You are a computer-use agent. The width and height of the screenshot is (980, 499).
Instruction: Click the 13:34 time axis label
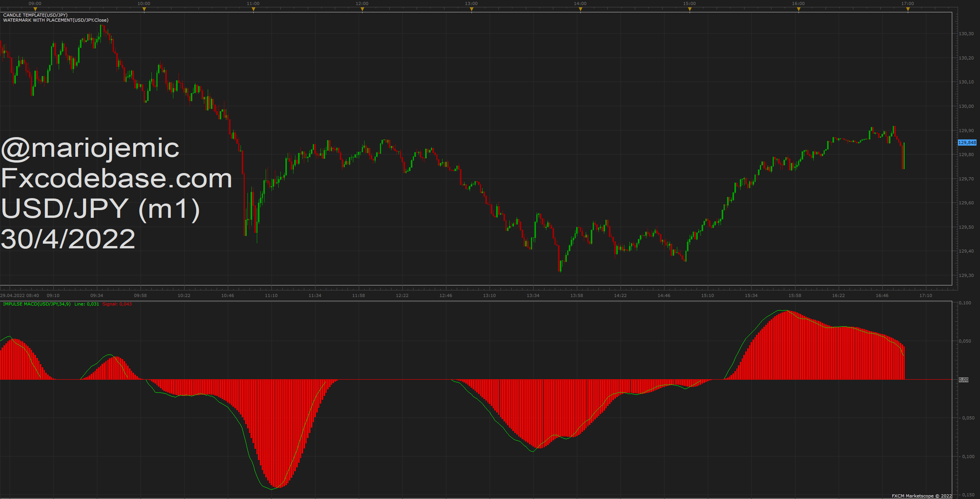533,295
